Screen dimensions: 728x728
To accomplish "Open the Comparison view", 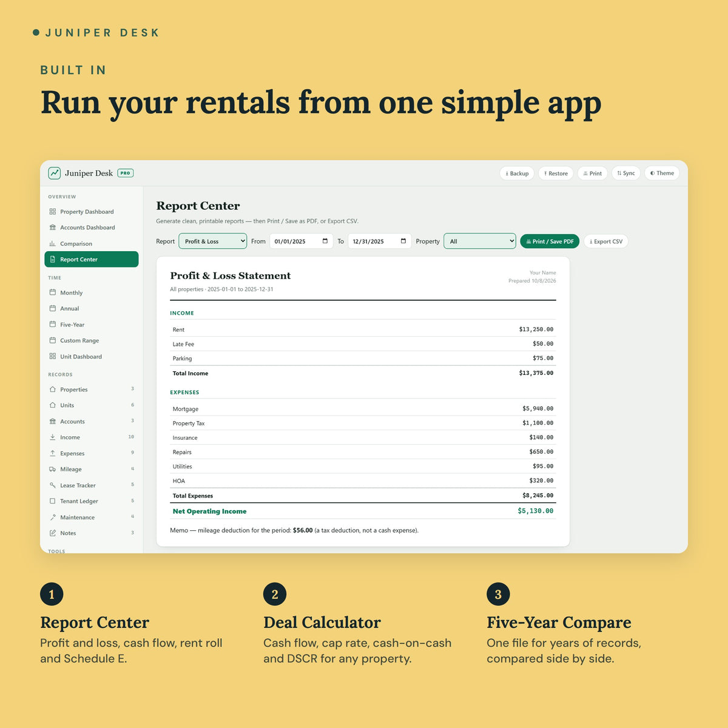I will click(91, 243).
